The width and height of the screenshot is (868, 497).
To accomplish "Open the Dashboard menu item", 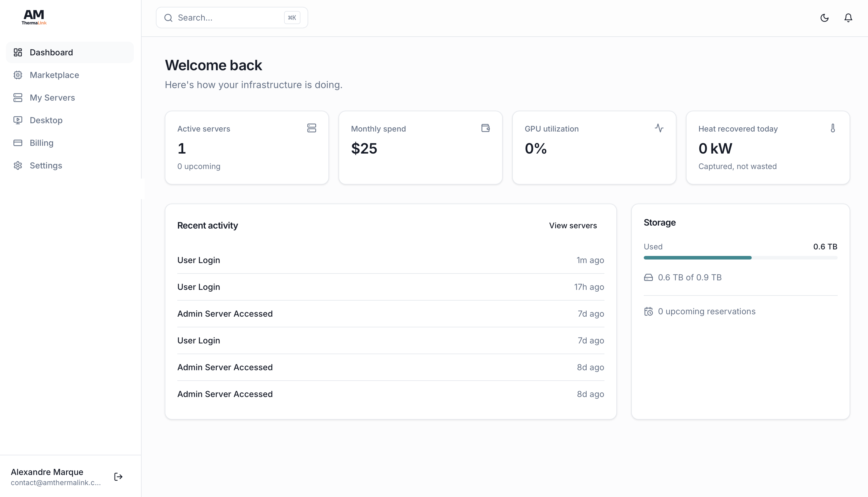I will coord(70,52).
